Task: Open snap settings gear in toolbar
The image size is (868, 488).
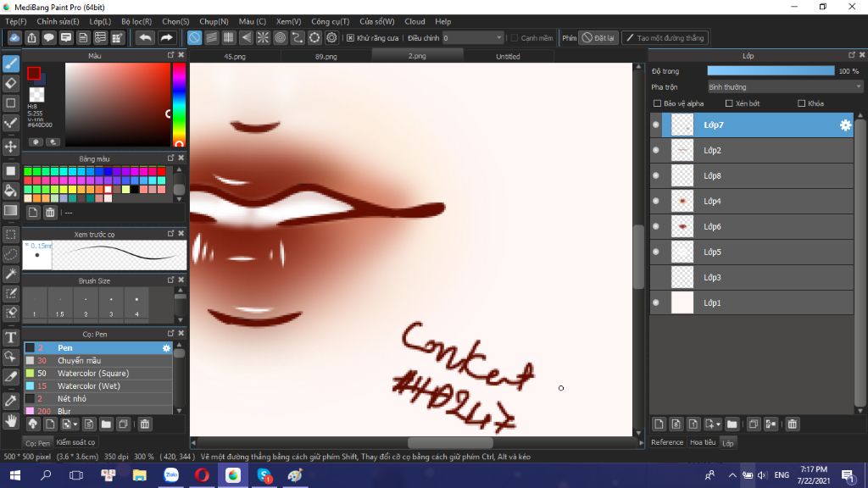Action: click(331, 37)
